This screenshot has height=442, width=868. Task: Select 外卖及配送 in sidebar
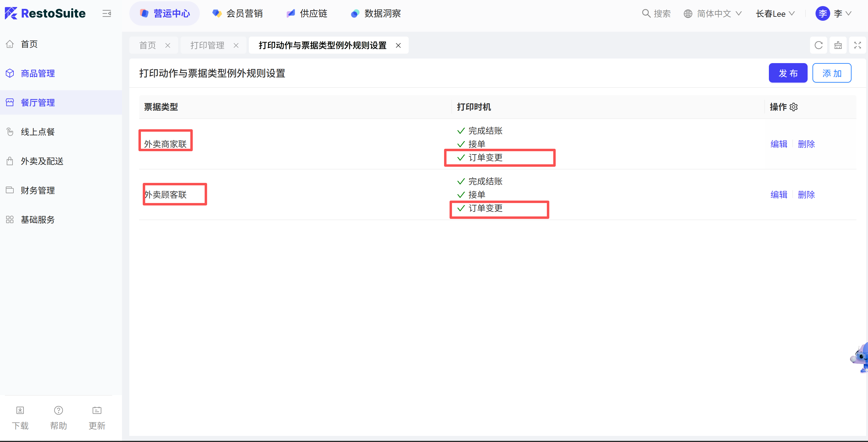point(42,161)
